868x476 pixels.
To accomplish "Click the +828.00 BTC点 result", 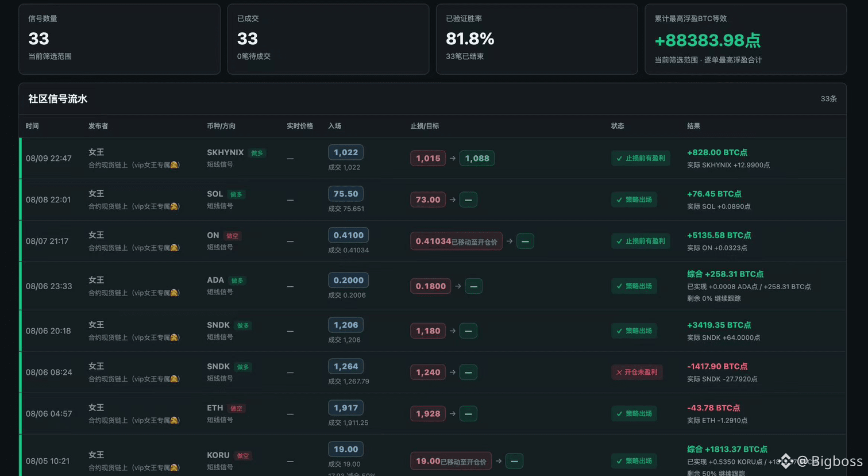I will pyautogui.click(x=717, y=152).
